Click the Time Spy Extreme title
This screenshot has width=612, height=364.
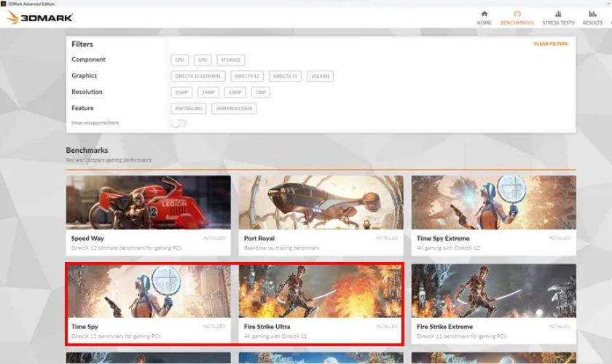(x=443, y=238)
